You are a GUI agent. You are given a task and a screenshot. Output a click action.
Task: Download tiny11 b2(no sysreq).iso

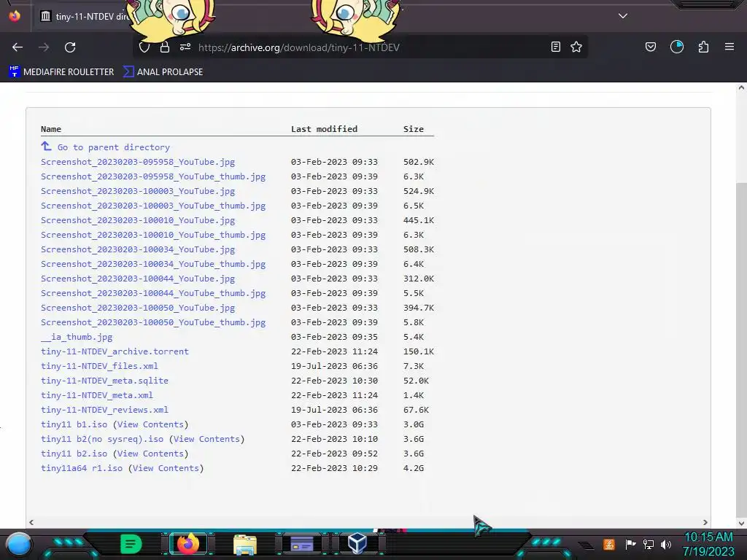click(102, 439)
